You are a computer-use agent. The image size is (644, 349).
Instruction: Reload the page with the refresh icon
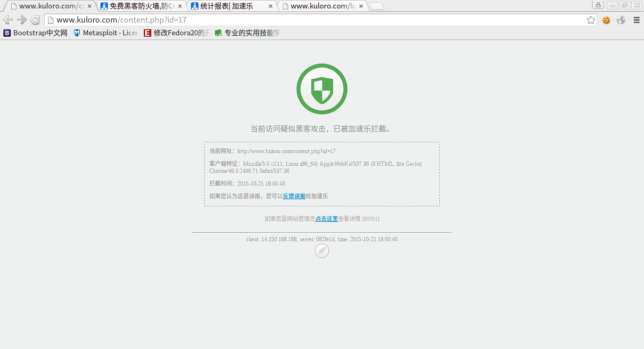coord(35,20)
